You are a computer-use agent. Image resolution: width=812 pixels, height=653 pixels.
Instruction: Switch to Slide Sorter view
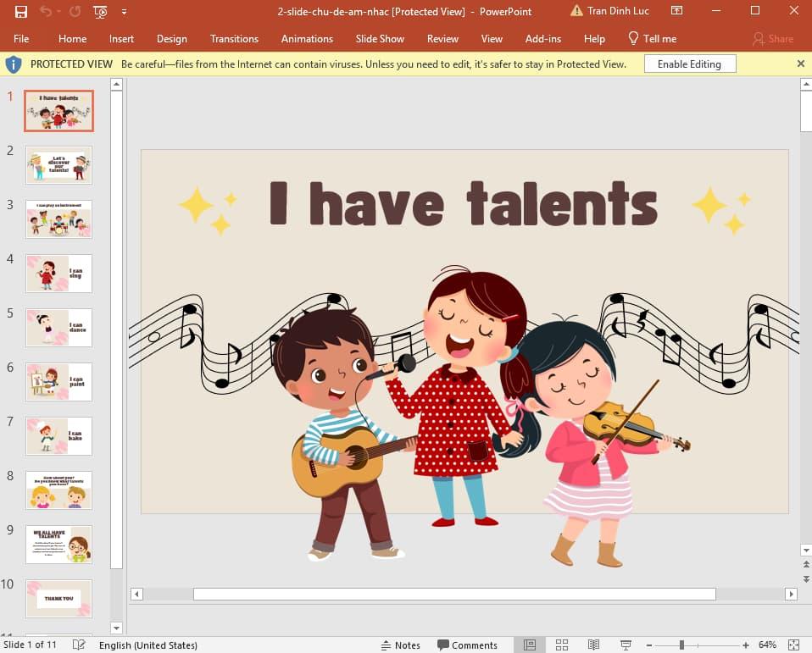pyautogui.click(x=561, y=645)
